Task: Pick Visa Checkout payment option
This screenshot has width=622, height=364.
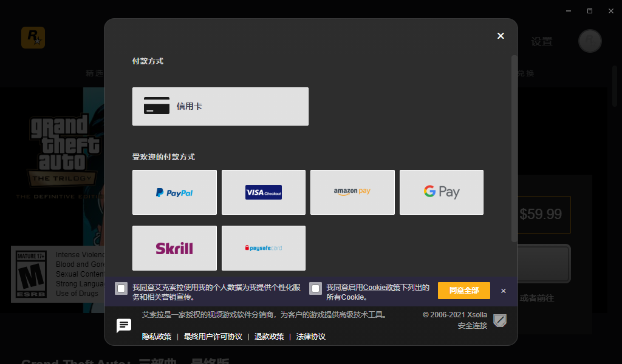Action: click(x=264, y=192)
